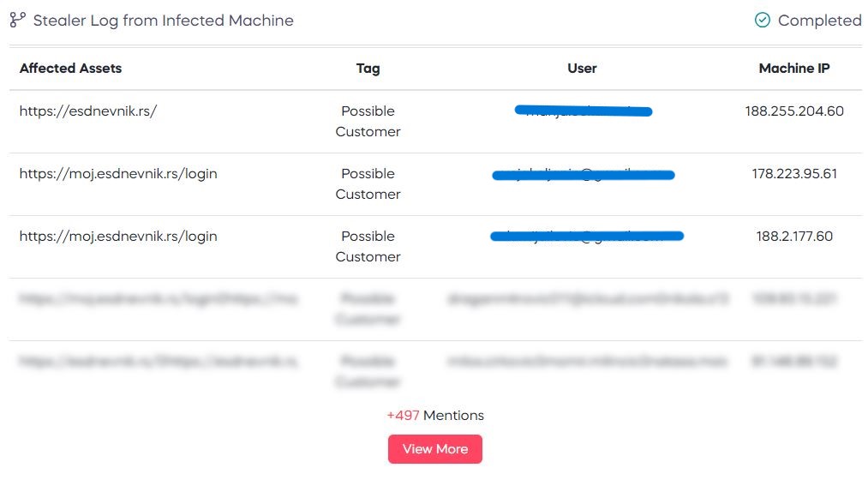Click the Completed status label
Viewport: 868px width, 480px height.
pyautogui.click(x=819, y=21)
